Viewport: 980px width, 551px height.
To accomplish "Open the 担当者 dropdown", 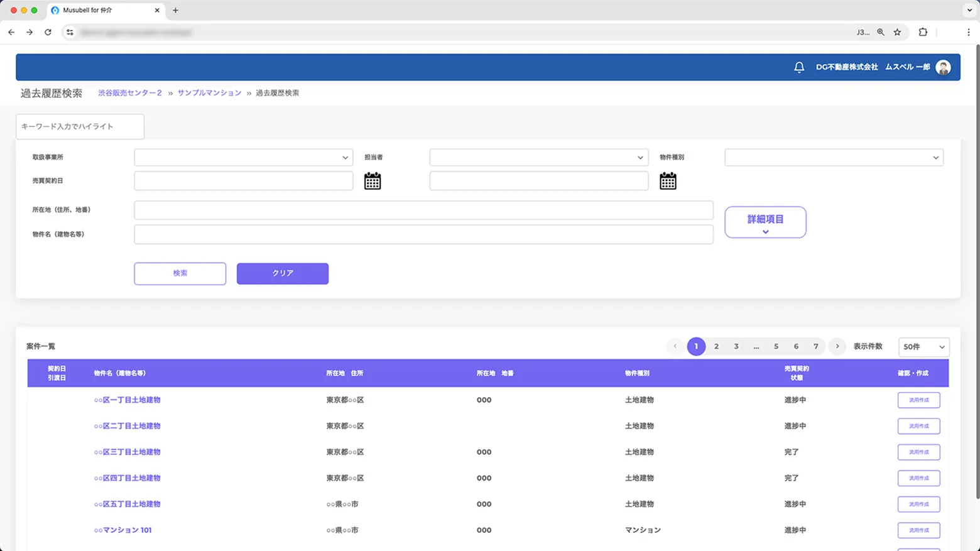I will click(x=538, y=158).
